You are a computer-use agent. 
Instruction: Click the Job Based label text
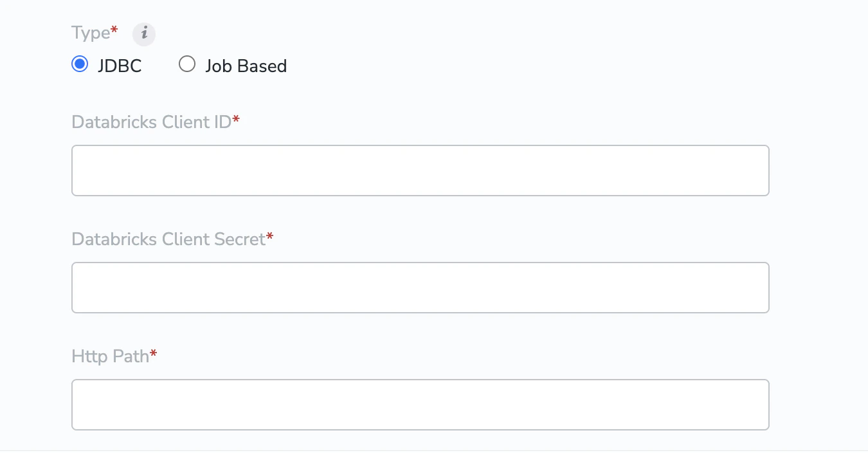246,66
